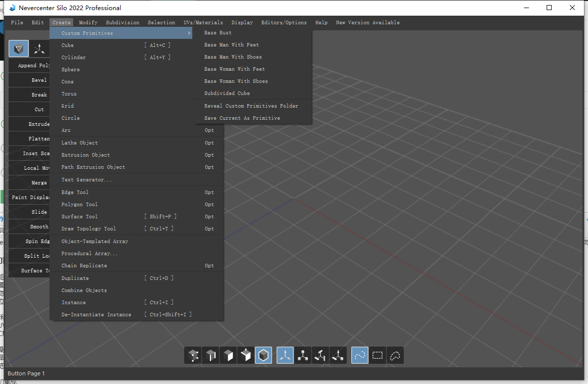The image size is (588, 384).
Task: Open the Modify menu
Action: tap(88, 23)
